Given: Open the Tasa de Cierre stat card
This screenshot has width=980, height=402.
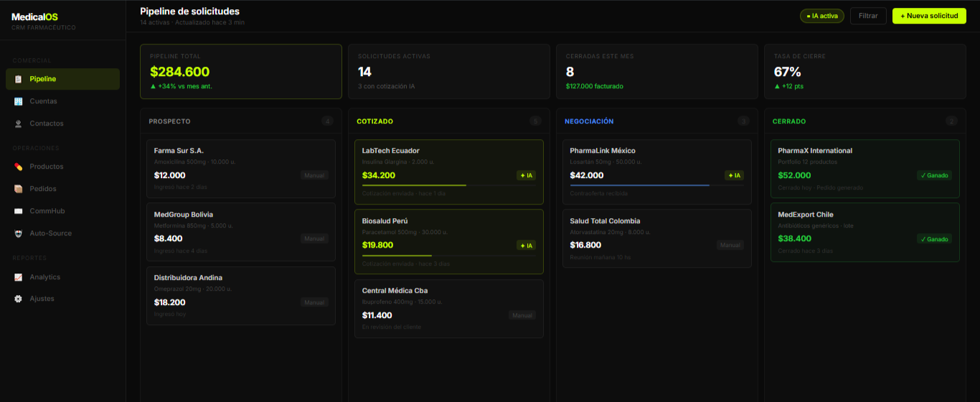Looking at the screenshot, I should click(x=864, y=71).
